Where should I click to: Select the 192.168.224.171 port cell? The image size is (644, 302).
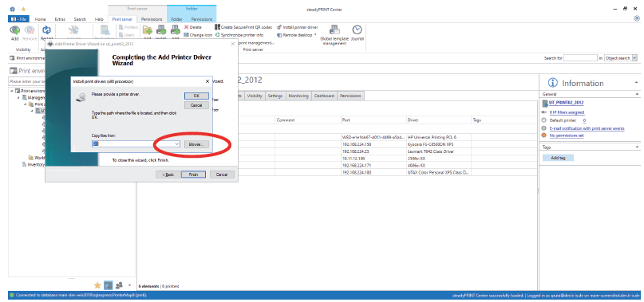click(373, 166)
